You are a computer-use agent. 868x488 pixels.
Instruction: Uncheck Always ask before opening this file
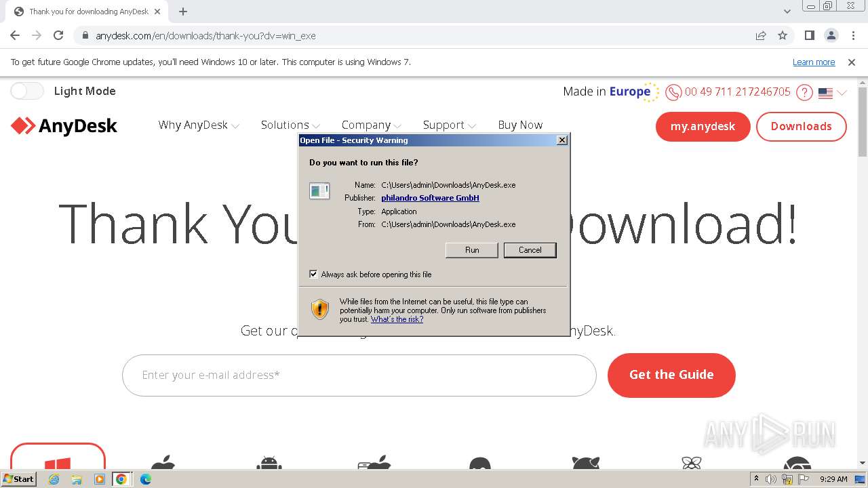313,274
